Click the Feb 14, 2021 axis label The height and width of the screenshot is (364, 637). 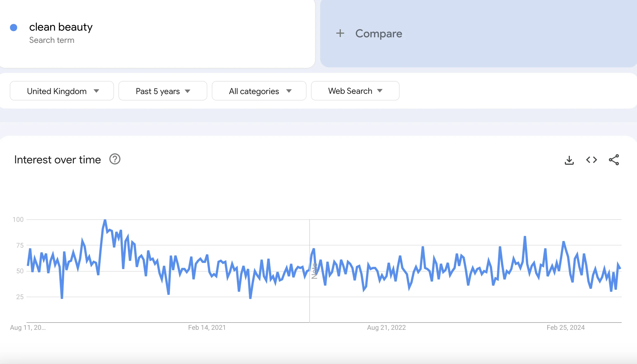click(x=207, y=328)
